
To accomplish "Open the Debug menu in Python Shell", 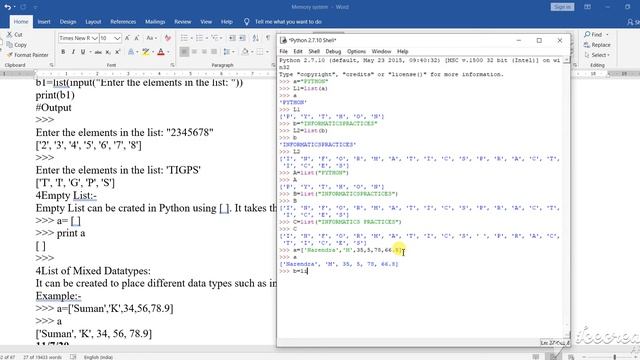I will tap(333, 51).
